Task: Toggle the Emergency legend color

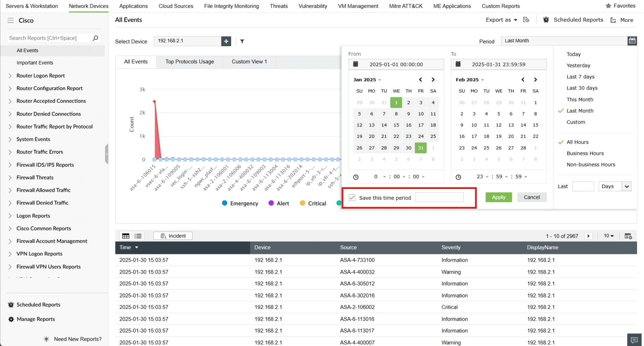Action: [225, 203]
